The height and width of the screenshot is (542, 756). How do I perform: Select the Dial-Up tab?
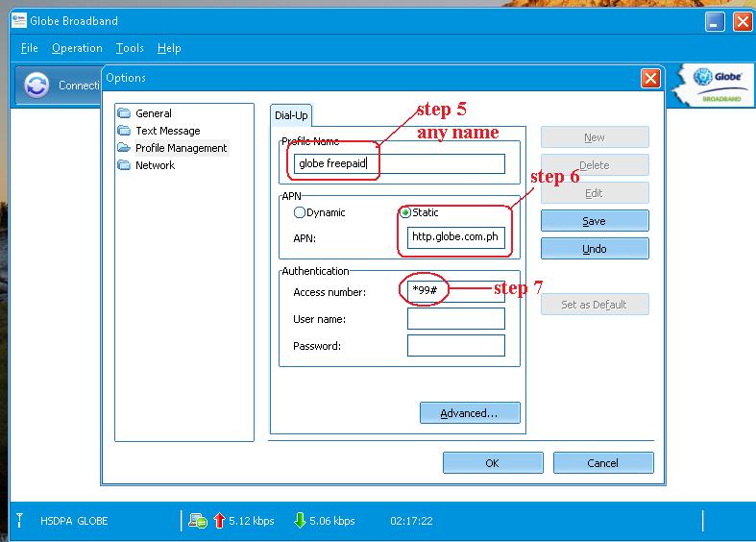[x=291, y=115]
